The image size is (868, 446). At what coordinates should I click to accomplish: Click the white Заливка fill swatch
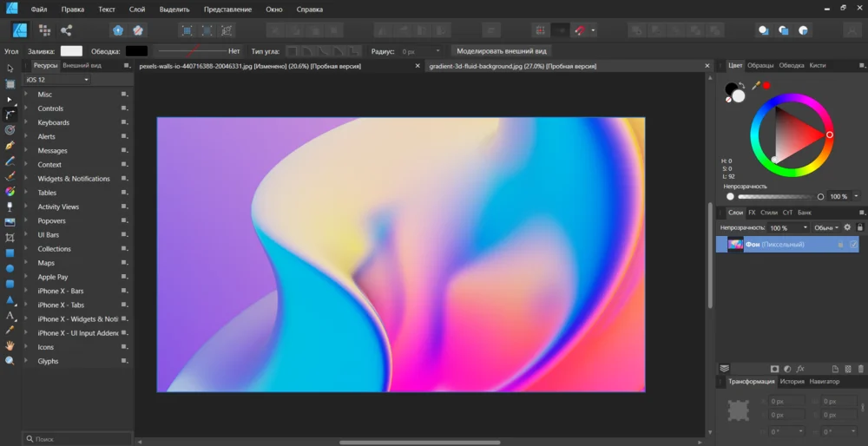coord(71,51)
